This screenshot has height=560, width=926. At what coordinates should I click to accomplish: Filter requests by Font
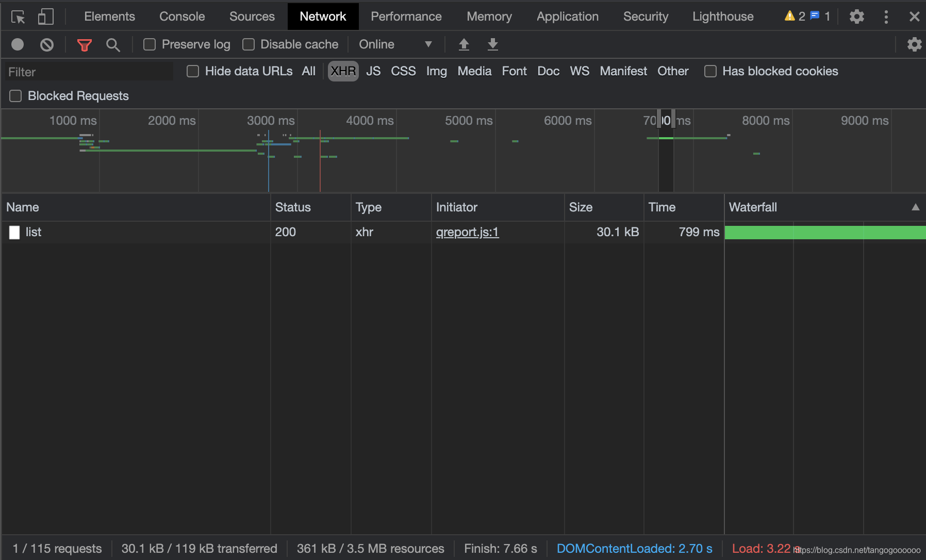[515, 71]
